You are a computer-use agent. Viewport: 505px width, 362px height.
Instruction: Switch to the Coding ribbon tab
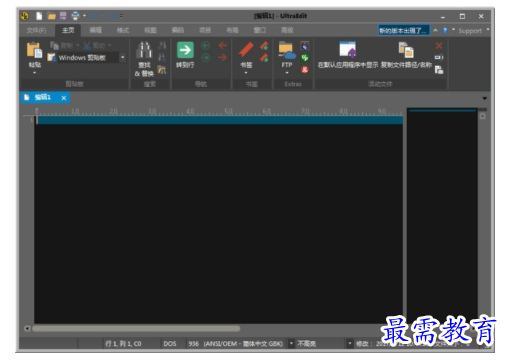tap(178, 30)
